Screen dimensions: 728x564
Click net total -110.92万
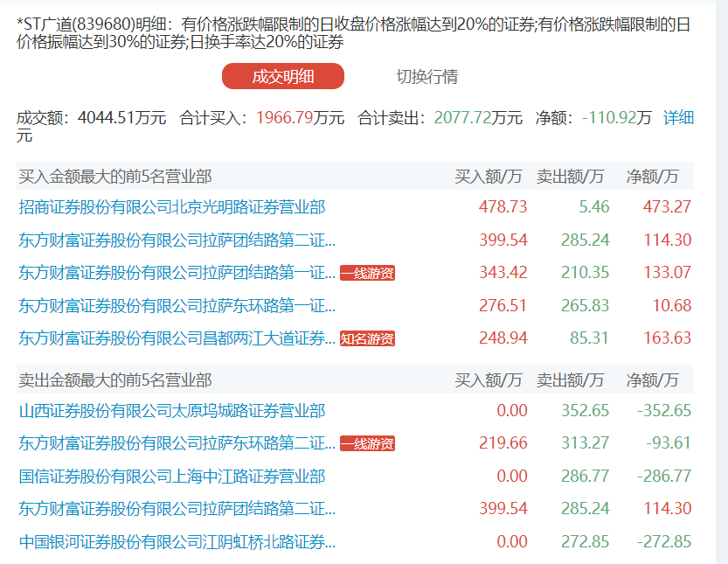(x=617, y=117)
